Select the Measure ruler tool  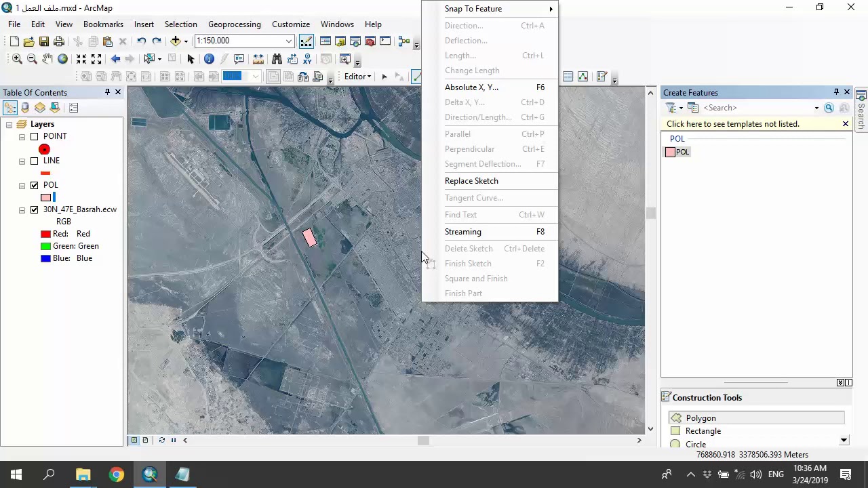click(x=258, y=59)
